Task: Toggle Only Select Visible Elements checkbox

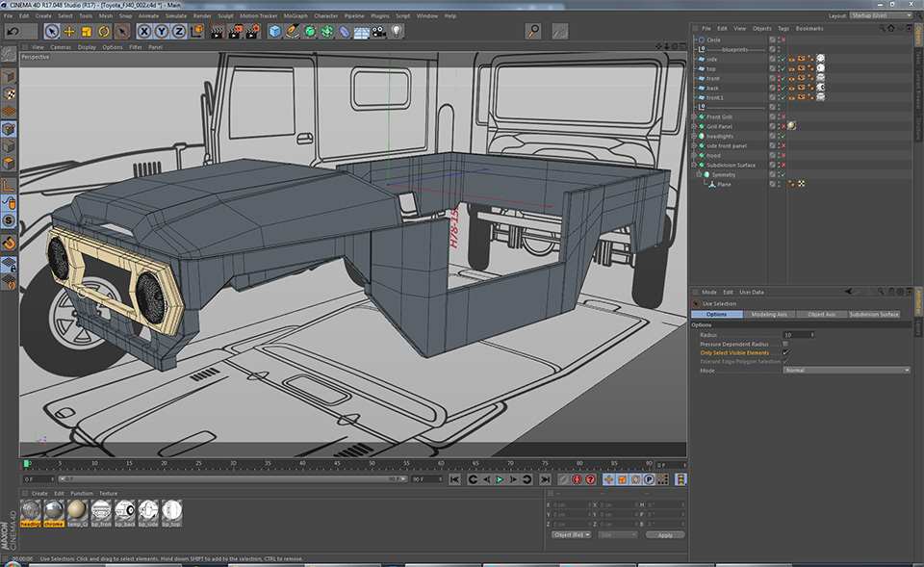Action: pos(785,352)
